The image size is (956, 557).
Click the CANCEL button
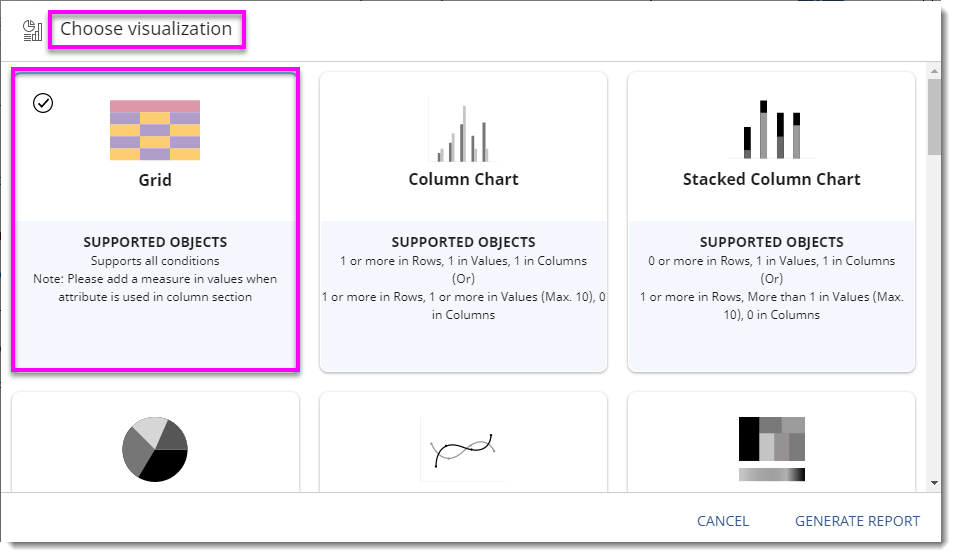[x=722, y=521]
